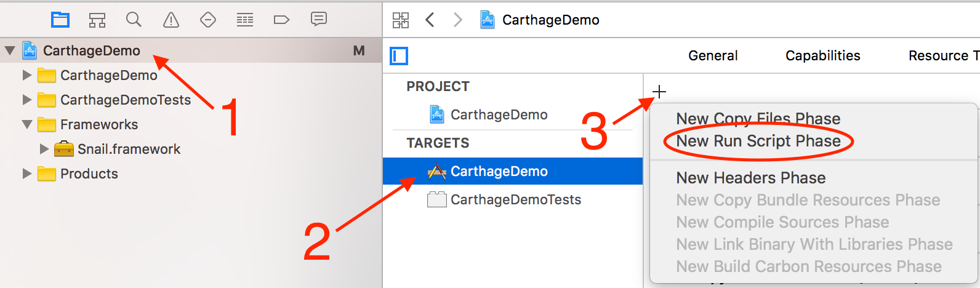Screen dimensions: 980x288
Task: Show the Issue navigator warning icon
Action: 171,20
